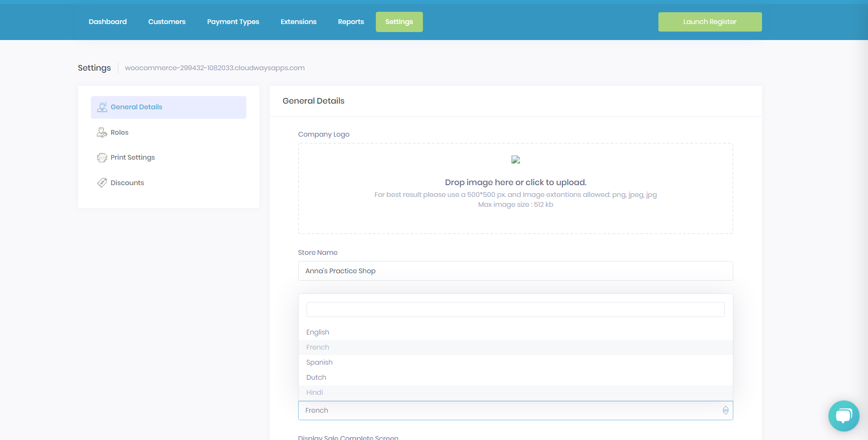Toggle the language dropdown arrow
This screenshot has width=868, height=440.
coord(725,410)
